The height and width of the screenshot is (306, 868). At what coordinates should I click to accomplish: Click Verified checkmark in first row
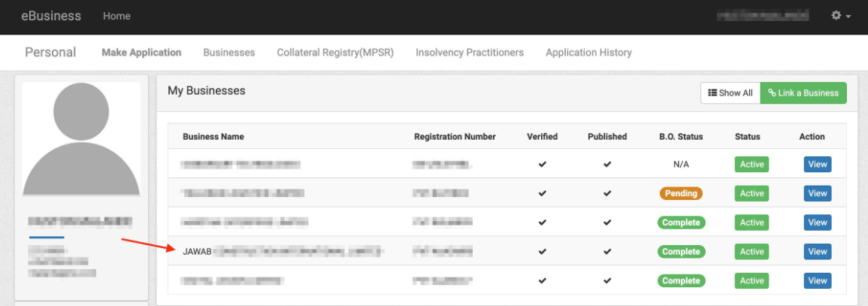point(542,165)
